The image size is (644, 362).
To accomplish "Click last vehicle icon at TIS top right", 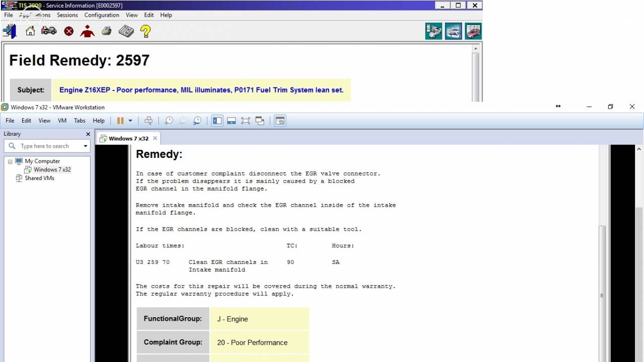I will pos(473,31).
